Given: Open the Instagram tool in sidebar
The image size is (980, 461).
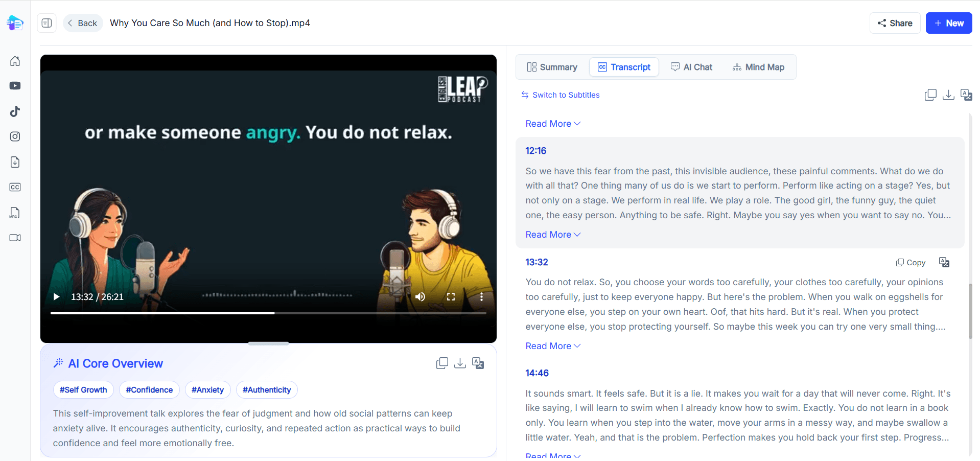Looking at the screenshot, I should [15, 136].
